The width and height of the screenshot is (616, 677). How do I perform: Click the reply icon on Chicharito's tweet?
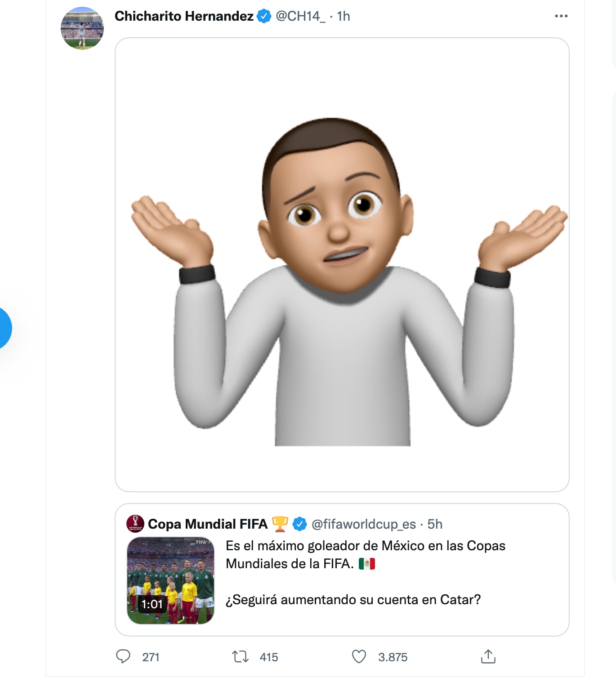click(124, 657)
